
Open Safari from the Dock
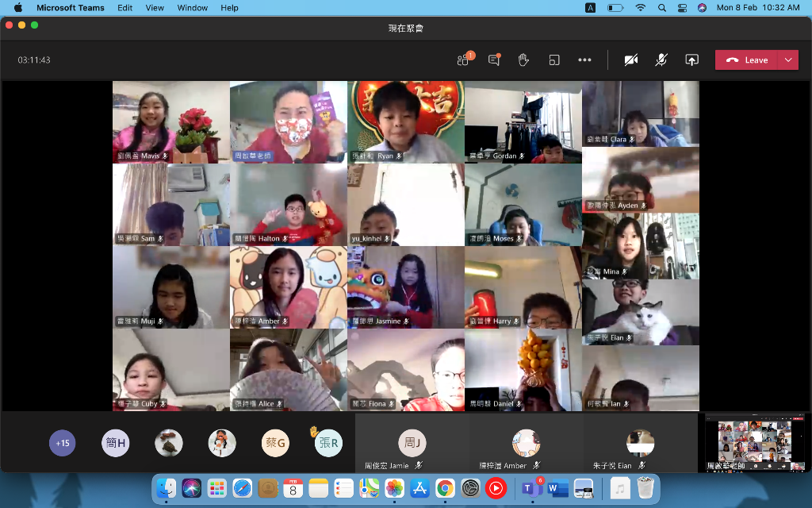pyautogui.click(x=242, y=488)
